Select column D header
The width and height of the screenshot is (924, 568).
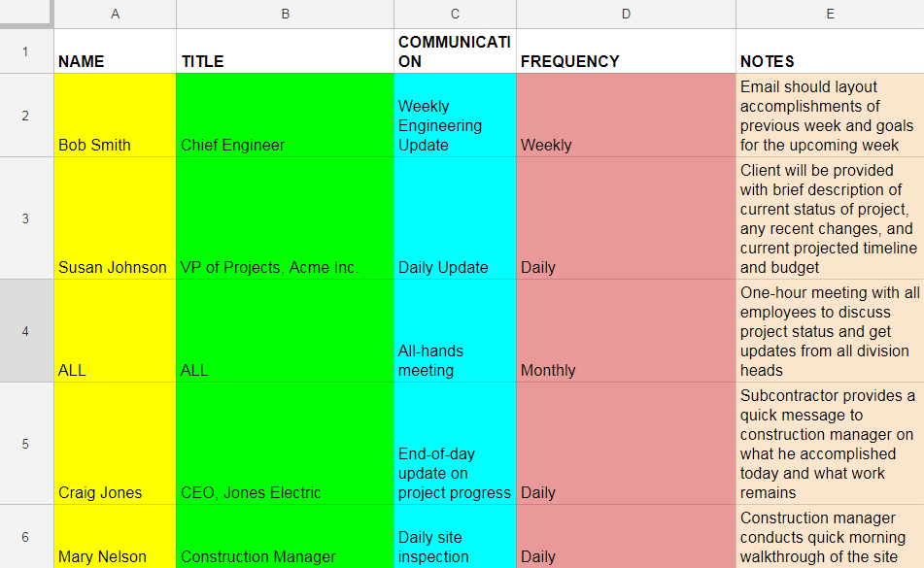click(x=626, y=14)
